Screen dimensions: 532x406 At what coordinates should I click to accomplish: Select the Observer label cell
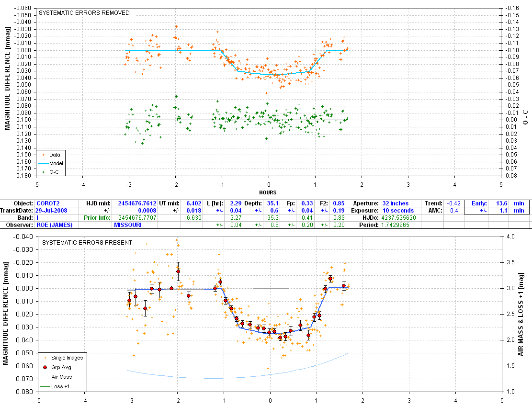[x=19, y=225]
